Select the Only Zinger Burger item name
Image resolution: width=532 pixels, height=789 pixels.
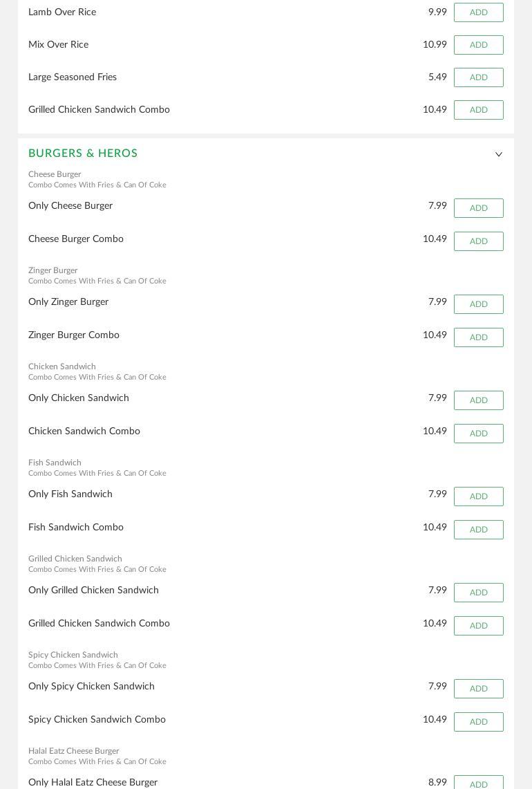click(x=68, y=302)
